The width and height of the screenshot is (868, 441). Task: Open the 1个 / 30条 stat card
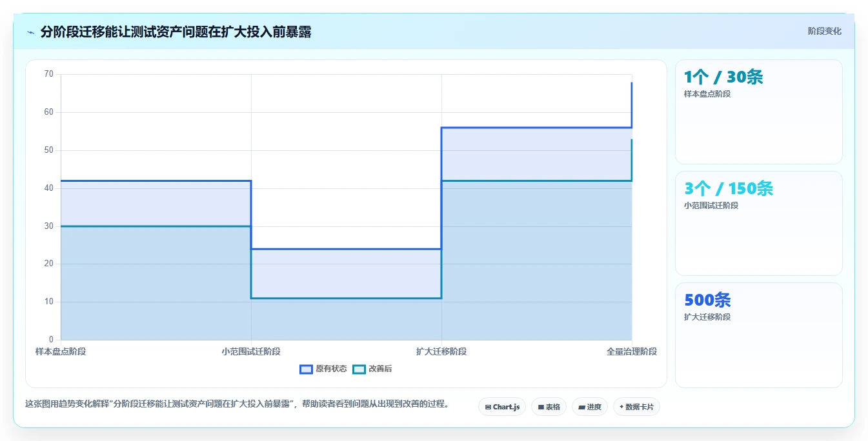tap(759, 112)
